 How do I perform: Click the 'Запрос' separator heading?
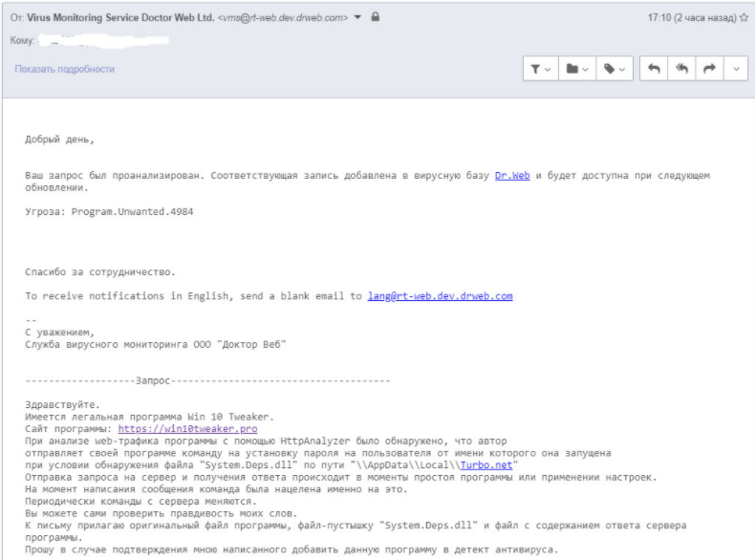153,381
